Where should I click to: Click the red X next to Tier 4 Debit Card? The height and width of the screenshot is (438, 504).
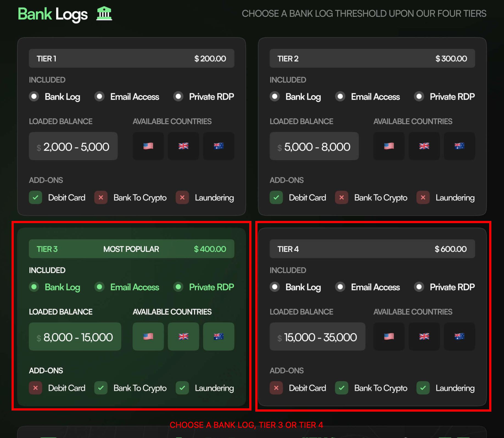click(x=276, y=388)
